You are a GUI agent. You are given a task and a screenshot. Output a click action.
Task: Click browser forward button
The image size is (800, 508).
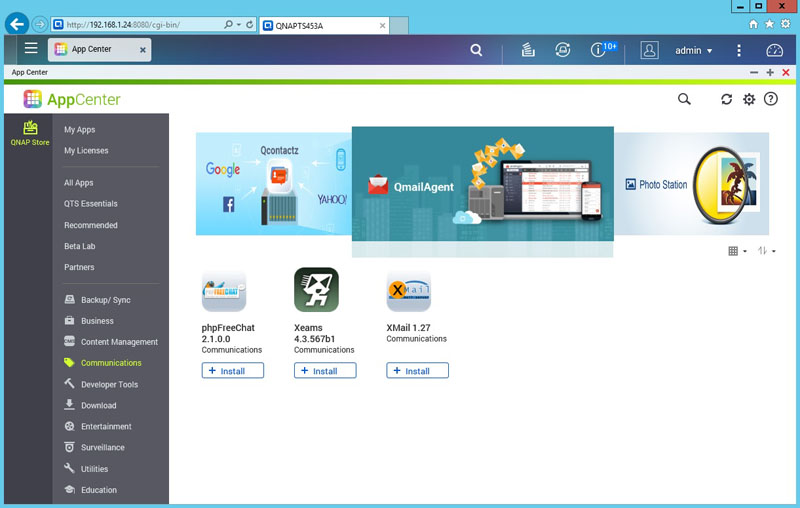[40, 24]
